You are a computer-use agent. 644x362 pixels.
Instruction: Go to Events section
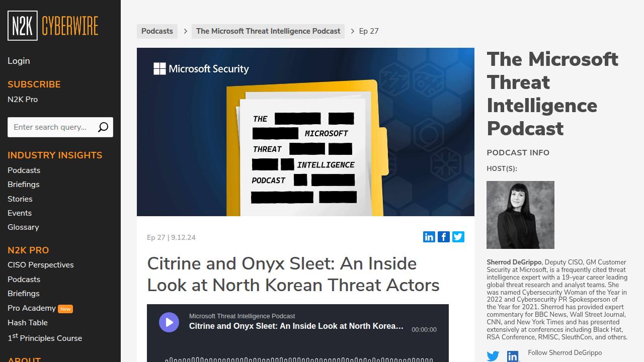20,213
